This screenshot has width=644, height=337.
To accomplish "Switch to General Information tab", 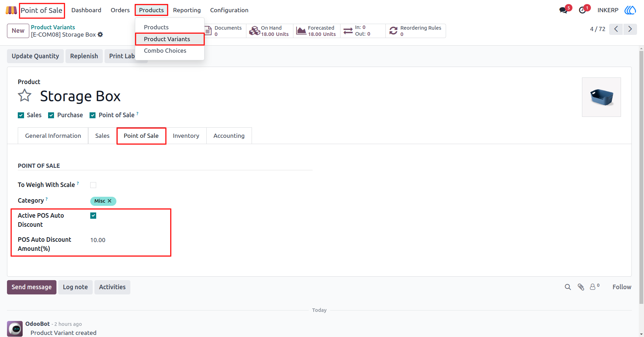I will tap(53, 136).
